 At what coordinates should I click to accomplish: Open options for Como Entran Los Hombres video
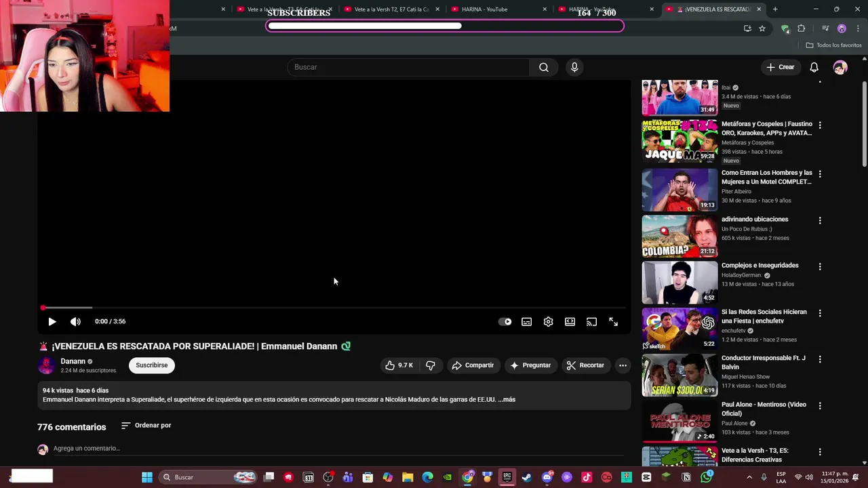[820, 174]
